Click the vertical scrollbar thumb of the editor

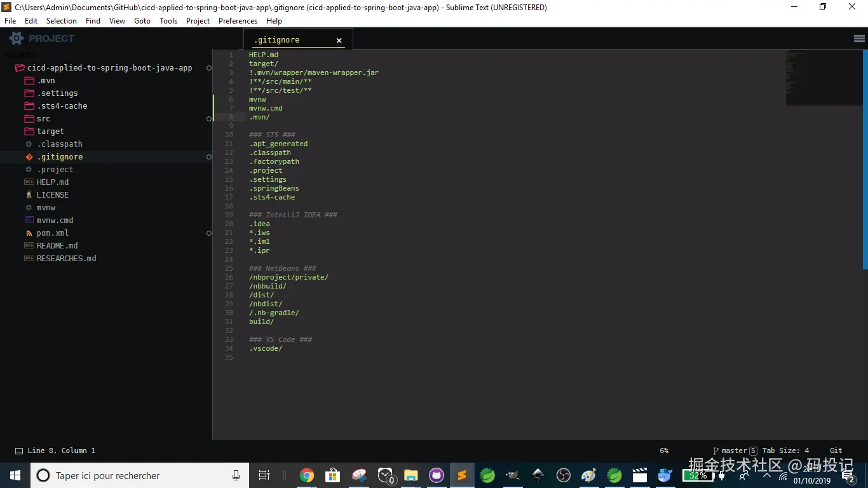(x=865, y=159)
